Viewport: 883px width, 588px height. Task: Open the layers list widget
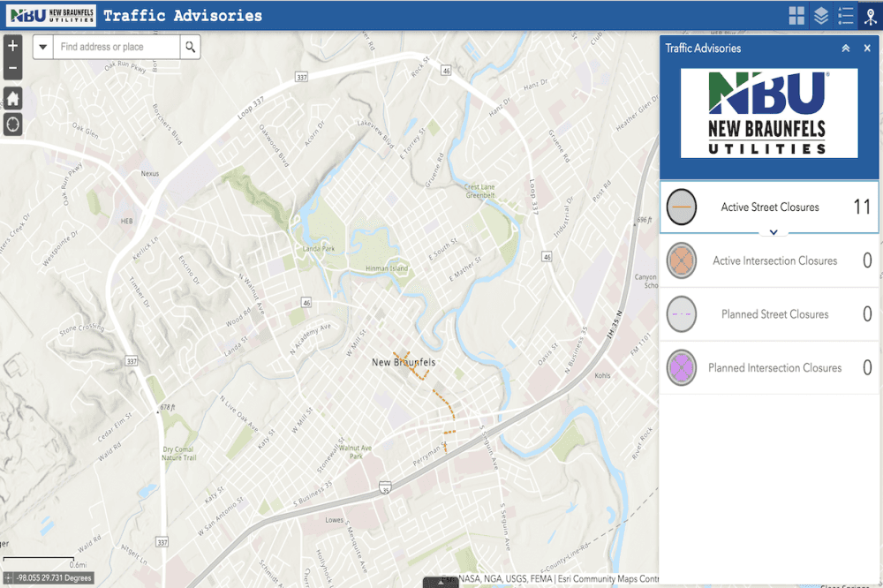click(x=821, y=16)
